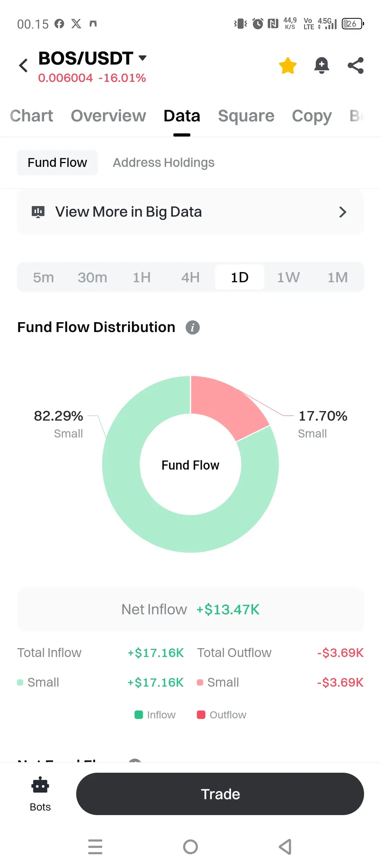Select the 5m timeframe option
Image resolution: width=381 pixels, height=868 pixels.
click(43, 277)
